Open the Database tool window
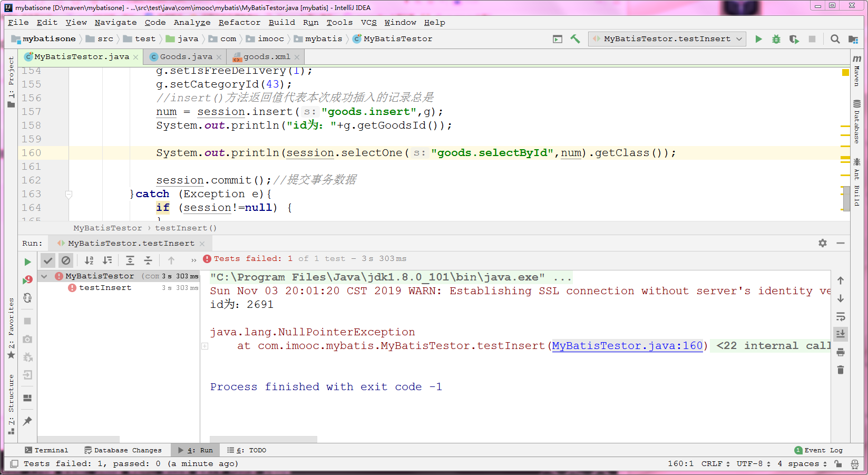 coord(857,122)
